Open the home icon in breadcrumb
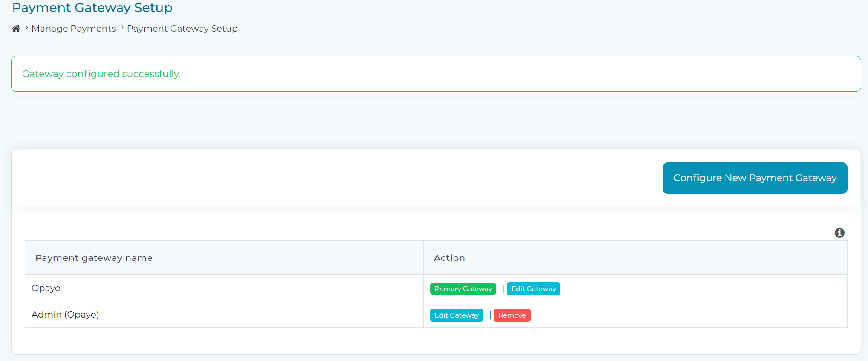The image size is (868, 361). pyautogui.click(x=16, y=29)
